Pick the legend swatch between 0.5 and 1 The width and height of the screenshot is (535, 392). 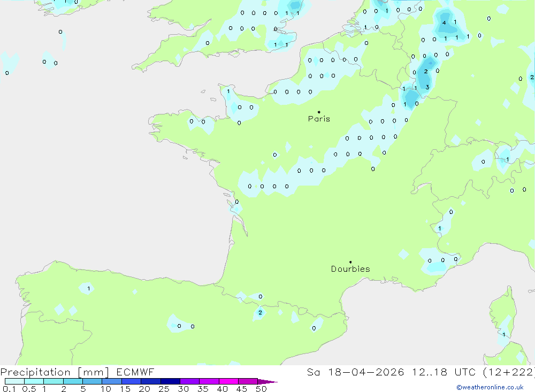coord(34,381)
